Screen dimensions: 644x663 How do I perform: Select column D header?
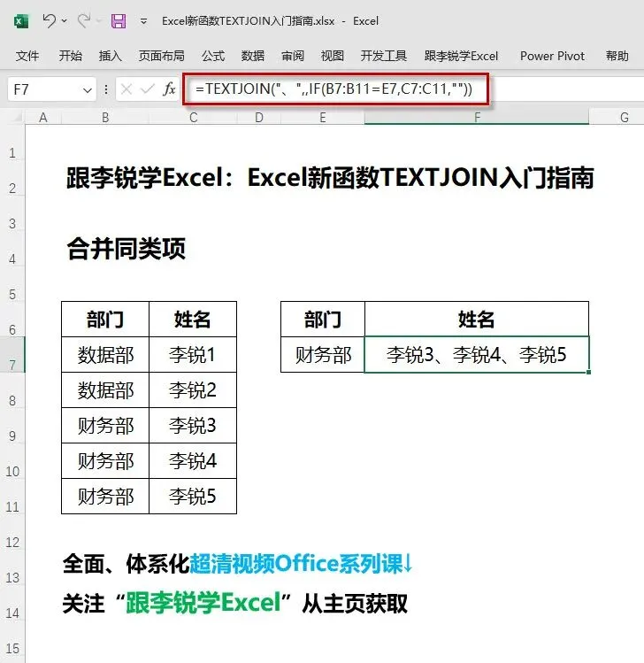click(x=258, y=118)
